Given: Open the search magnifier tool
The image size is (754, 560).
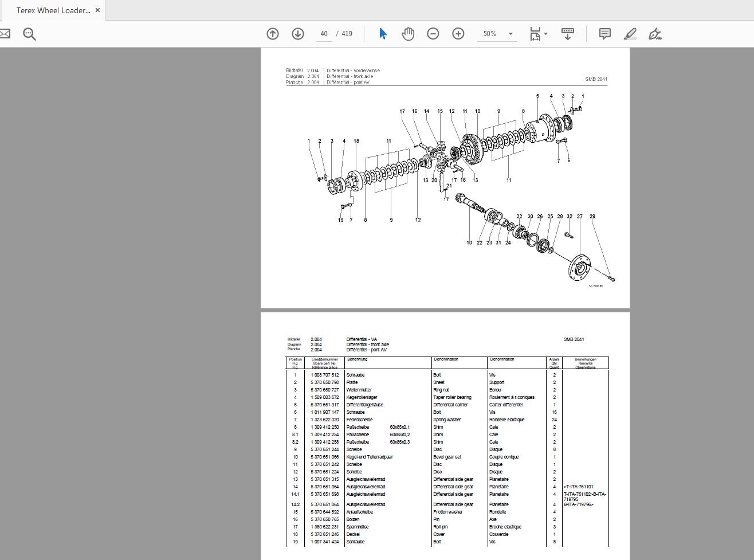Looking at the screenshot, I should tap(29, 34).
